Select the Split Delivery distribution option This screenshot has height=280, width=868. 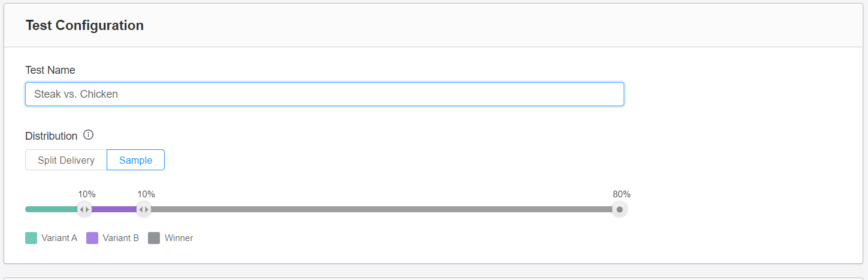click(x=66, y=160)
